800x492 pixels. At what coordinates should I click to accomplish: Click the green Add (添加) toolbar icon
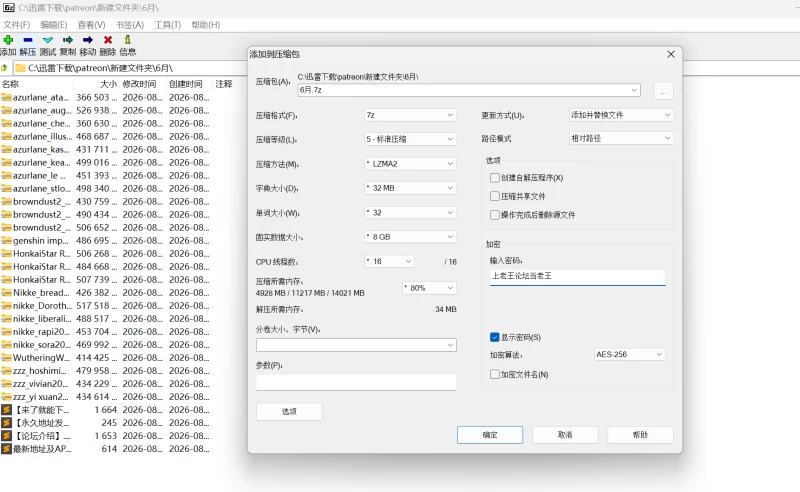[8, 40]
